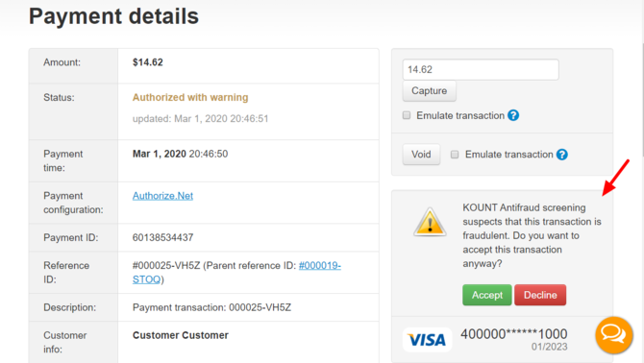This screenshot has height=363, width=644.
Task: Click the VISA card logo
Action: 427,340
